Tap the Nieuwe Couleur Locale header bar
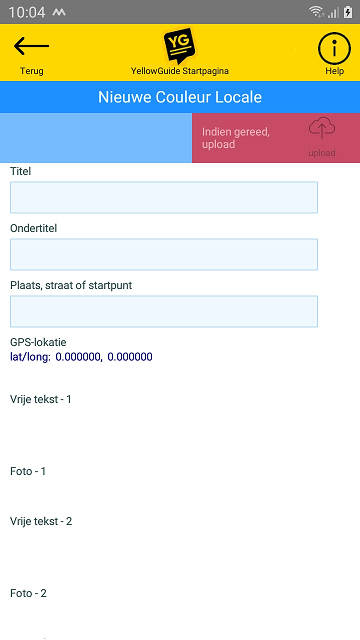 coord(180,97)
